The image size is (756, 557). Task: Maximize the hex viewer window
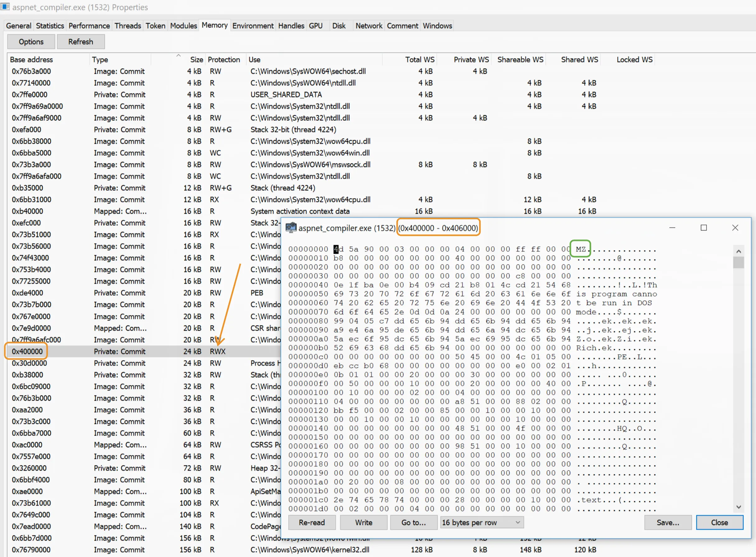click(704, 228)
